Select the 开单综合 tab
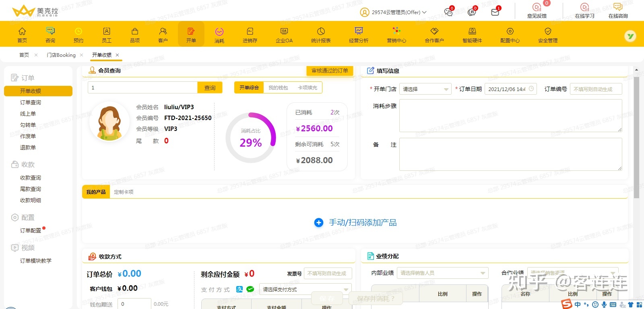The width and height of the screenshot is (644, 309). [x=249, y=87]
